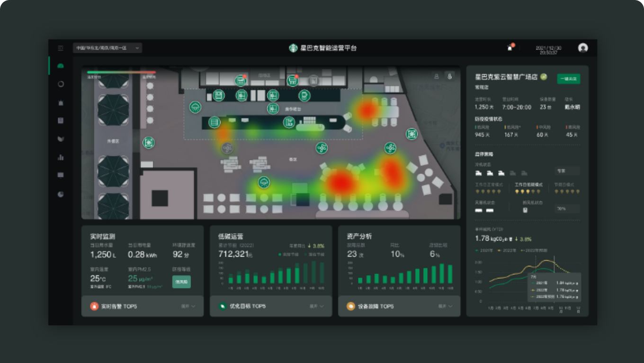The image size is (644, 363).
Task: Click the leaf icon in sidebar
Action: point(61,139)
